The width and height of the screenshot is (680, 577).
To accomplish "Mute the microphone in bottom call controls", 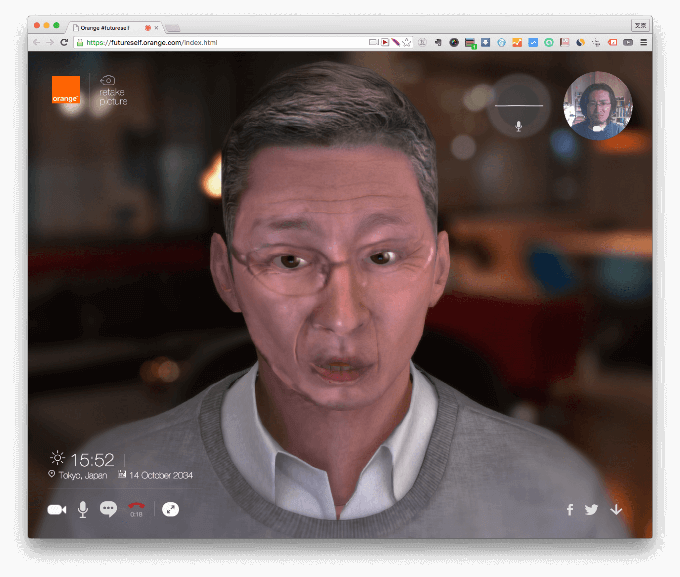I will [83, 510].
